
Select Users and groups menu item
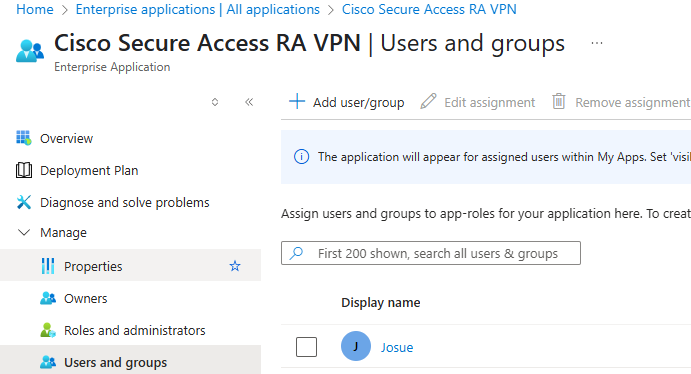click(x=130, y=361)
